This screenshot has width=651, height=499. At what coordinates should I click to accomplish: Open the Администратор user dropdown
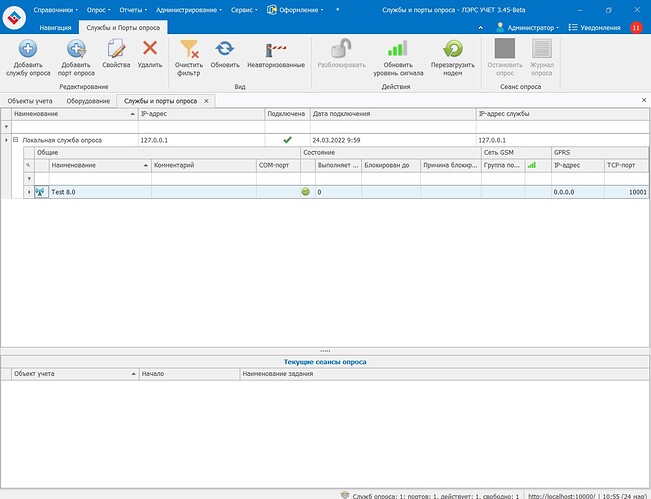[527, 27]
